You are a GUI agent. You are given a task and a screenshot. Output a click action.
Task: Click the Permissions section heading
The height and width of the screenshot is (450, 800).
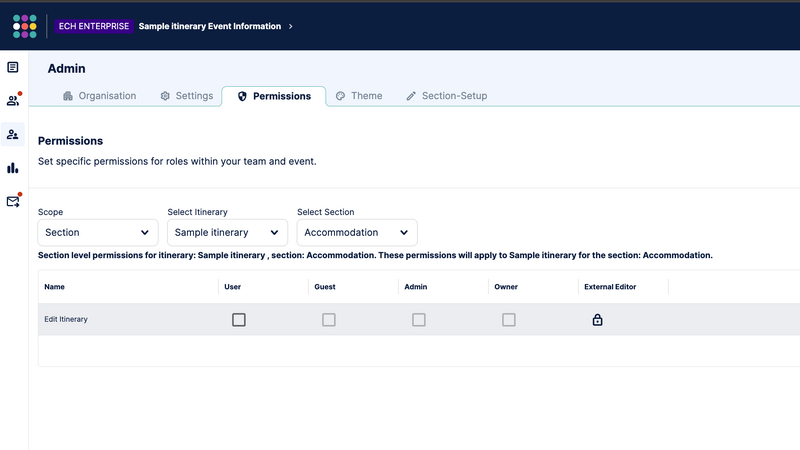pos(70,141)
